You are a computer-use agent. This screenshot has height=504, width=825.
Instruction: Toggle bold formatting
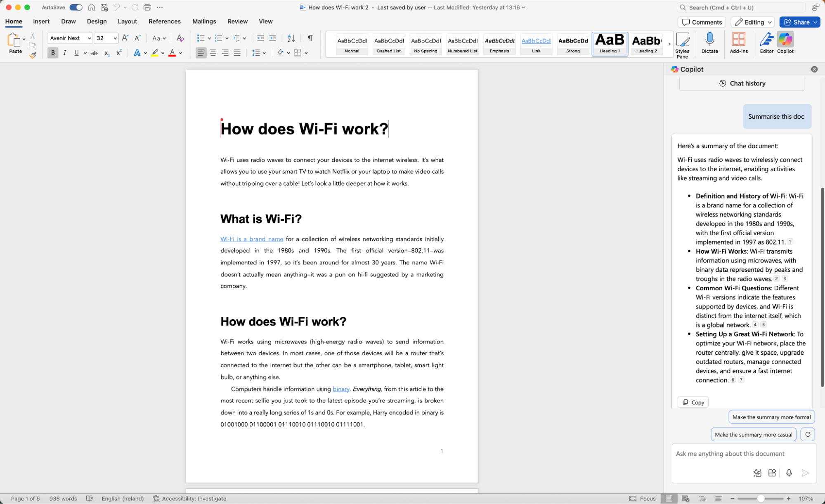53,53
